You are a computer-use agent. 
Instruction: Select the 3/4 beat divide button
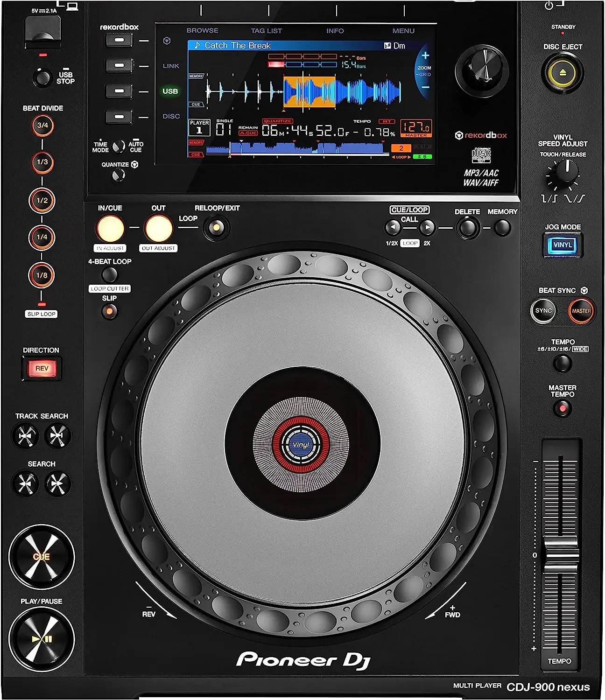coord(42,126)
